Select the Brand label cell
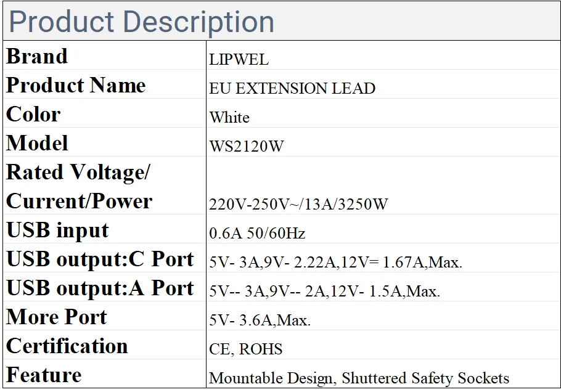Screen dimensions: 561x392 tap(37, 56)
